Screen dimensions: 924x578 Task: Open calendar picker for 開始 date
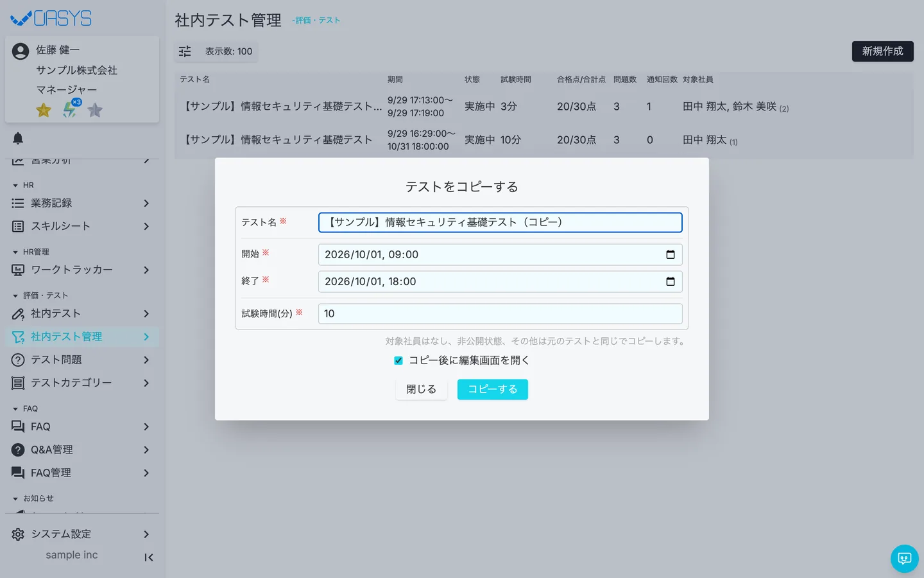[671, 254]
